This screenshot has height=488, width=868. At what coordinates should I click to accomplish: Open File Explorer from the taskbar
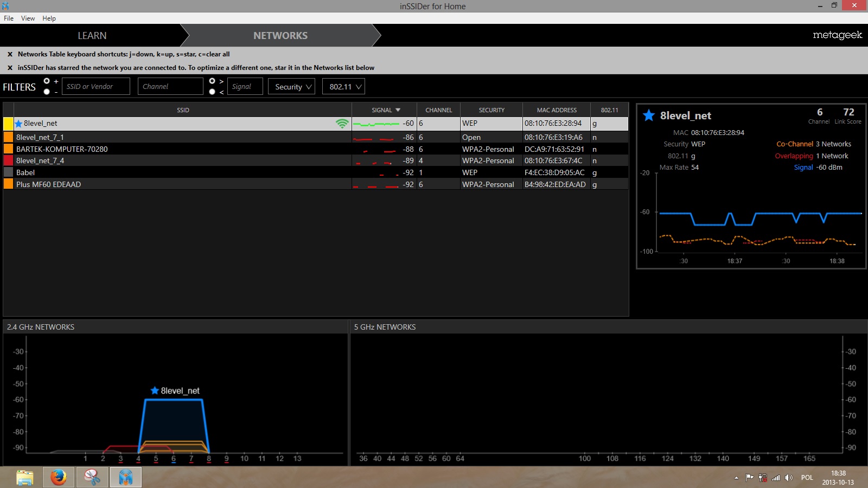point(25,477)
